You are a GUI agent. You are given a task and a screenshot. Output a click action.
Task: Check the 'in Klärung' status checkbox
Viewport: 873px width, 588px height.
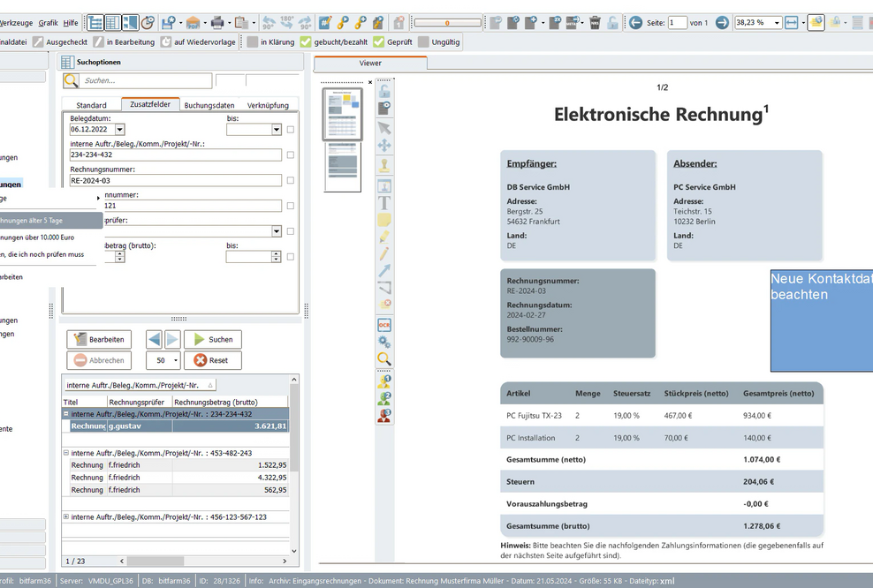(x=252, y=41)
